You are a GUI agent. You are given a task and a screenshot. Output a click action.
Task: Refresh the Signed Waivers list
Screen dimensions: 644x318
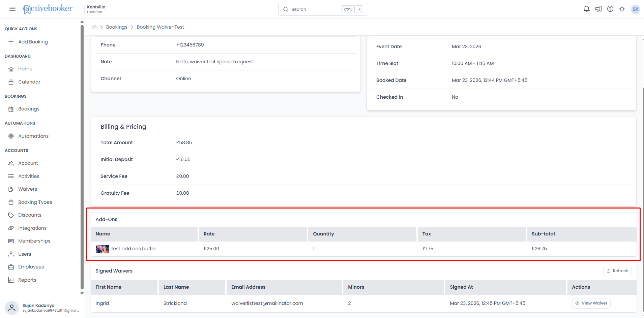pyautogui.click(x=617, y=271)
